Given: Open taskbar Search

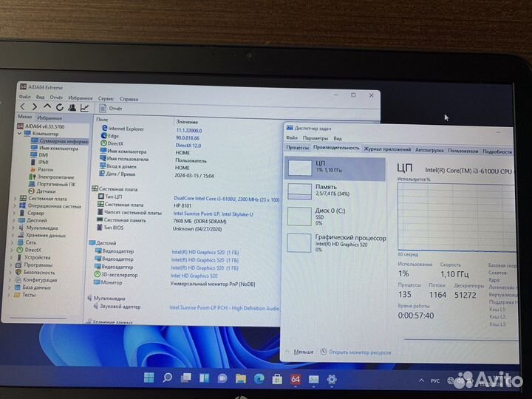Looking at the screenshot, I should (x=167, y=378).
